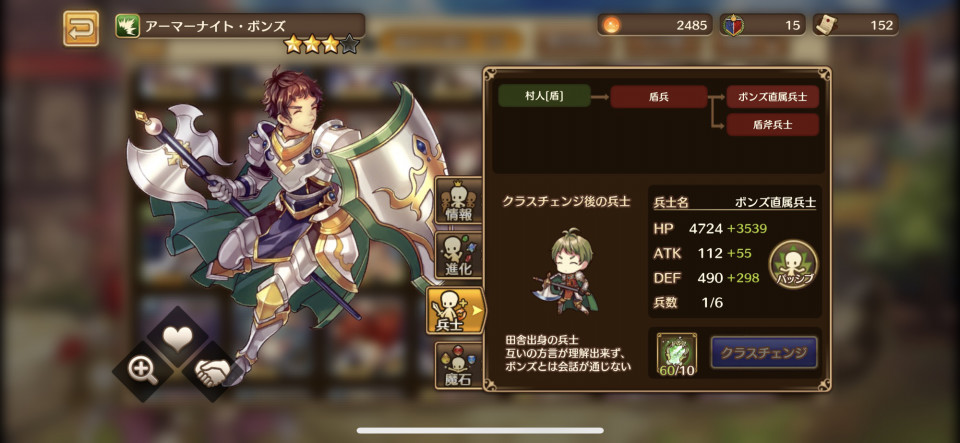
Task: Open the 魔石 magic stone tab
Action: (459, 366)
